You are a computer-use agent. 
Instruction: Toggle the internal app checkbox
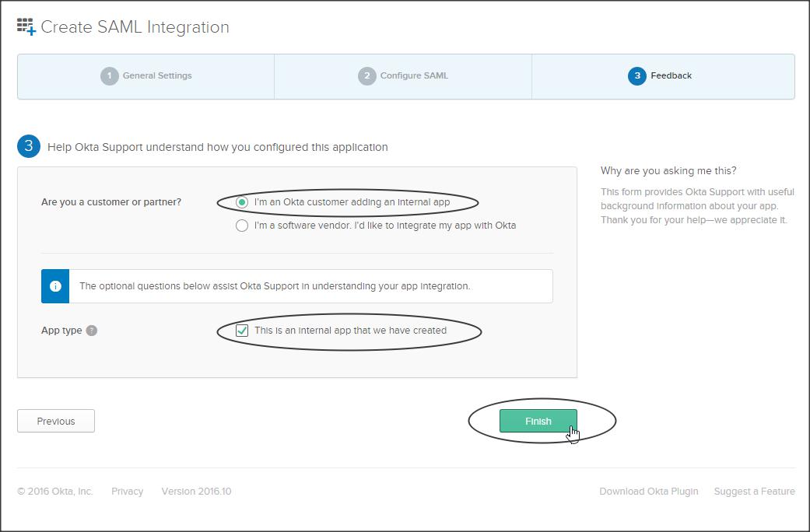coord(242,331)
